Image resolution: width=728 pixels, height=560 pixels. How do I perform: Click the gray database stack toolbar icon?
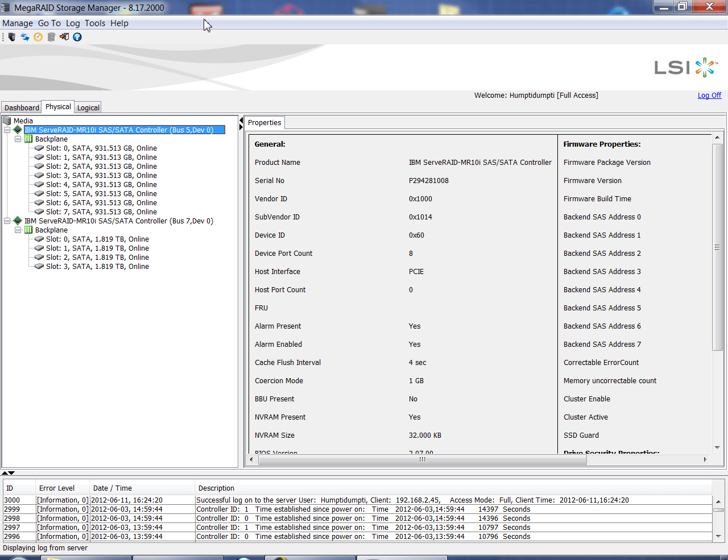point(51,37)
